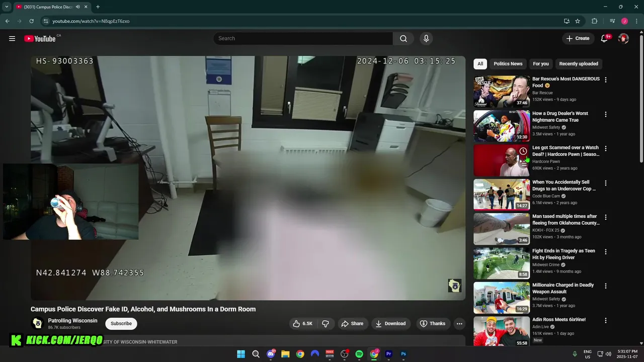Click the Thanks button
The height and width of the screenshot is (362, 644).
tap(433, 324)
